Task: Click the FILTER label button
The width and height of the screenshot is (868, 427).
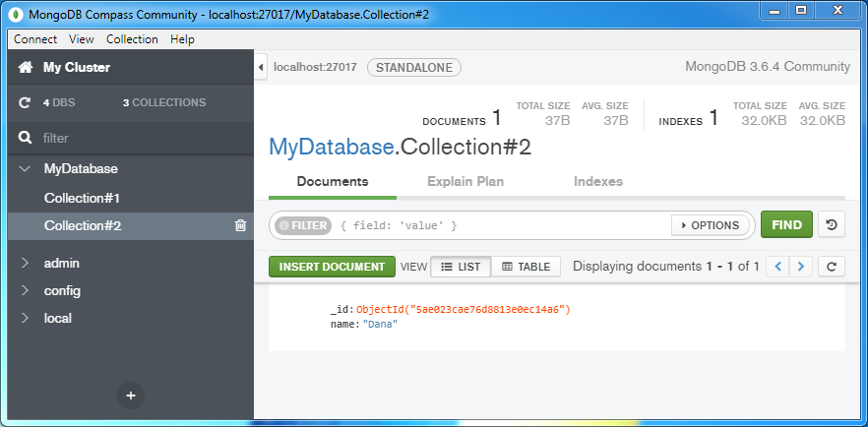Action: pyautogui.click(x=303, y=225)
